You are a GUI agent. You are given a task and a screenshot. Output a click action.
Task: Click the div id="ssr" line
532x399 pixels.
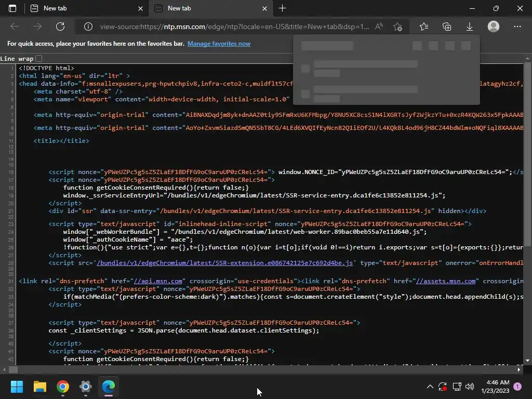[x=268, y=211]
